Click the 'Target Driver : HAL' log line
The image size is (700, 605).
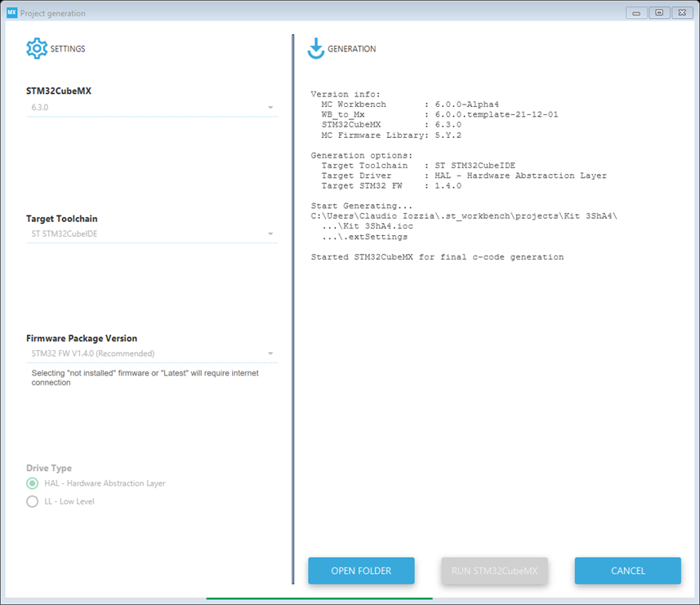click(464, 176)
